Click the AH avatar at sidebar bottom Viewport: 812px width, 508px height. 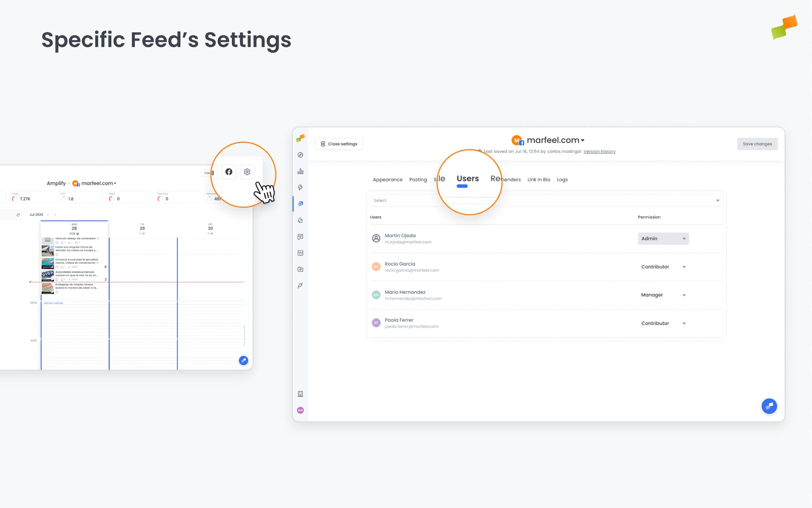[300, 410]
